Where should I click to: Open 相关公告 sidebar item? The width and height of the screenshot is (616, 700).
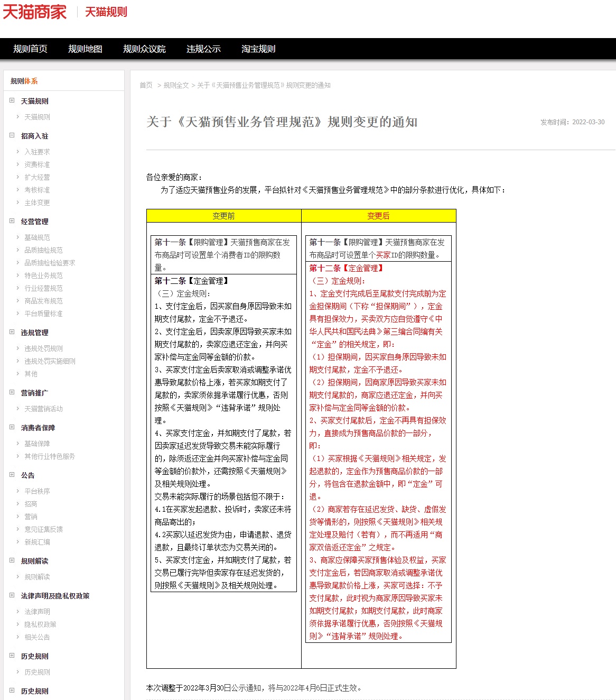(37, 637)
